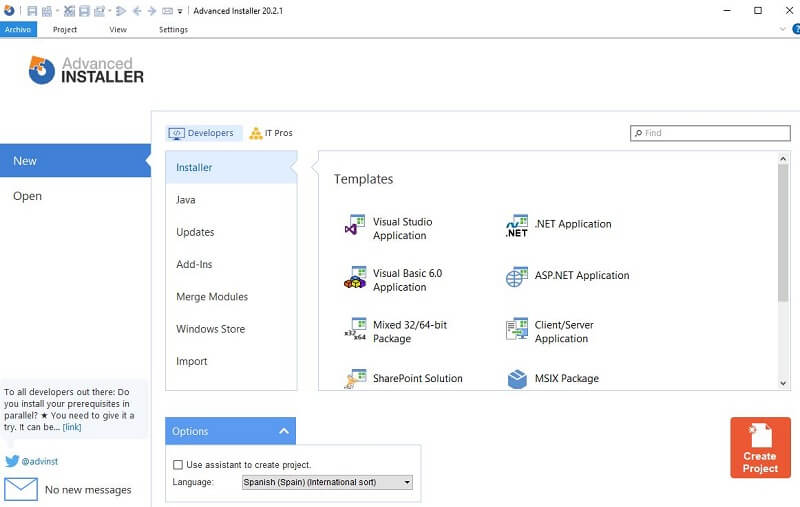Click the templates vertical scrollbar thumb
Screen dimensions: 800x507
[x=783, y=233]
